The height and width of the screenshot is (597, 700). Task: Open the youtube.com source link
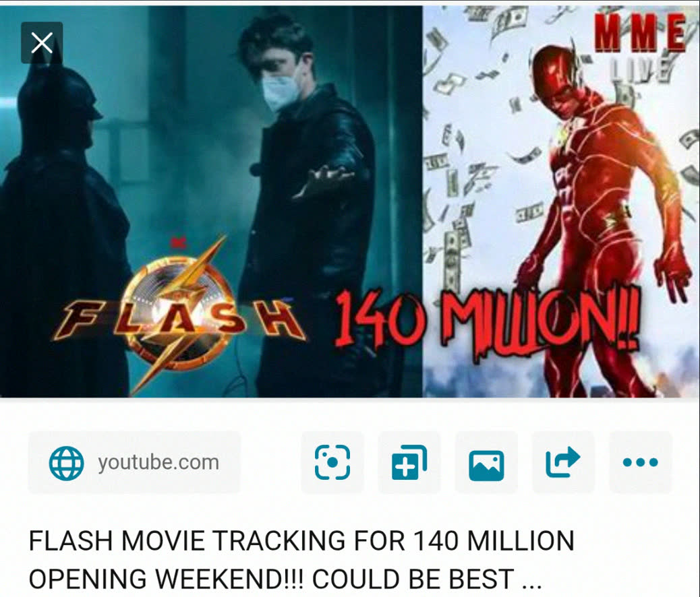(134, 462)
